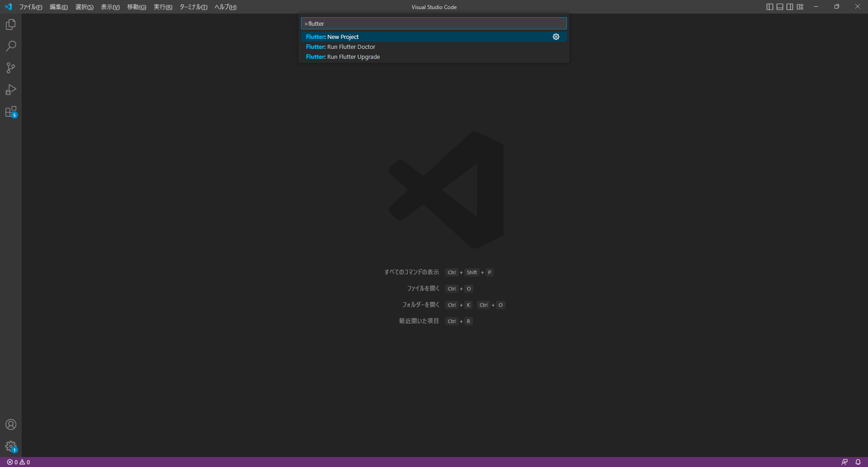Toggle secondary side bar layout icon
This screenshot has height=467, width=868.
coord(790,7)
